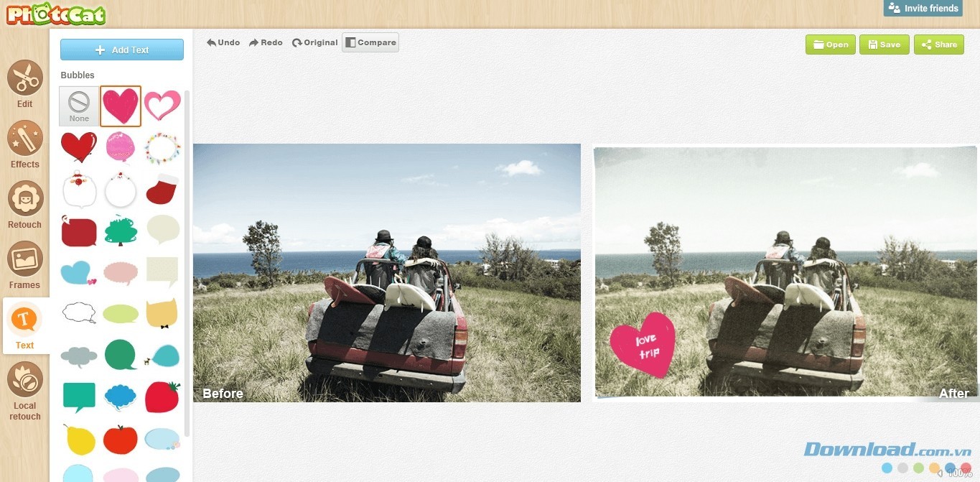Switch to the Text tab
Image resolution: width=980 pixels, height=482 pixels.
point(25,325)
